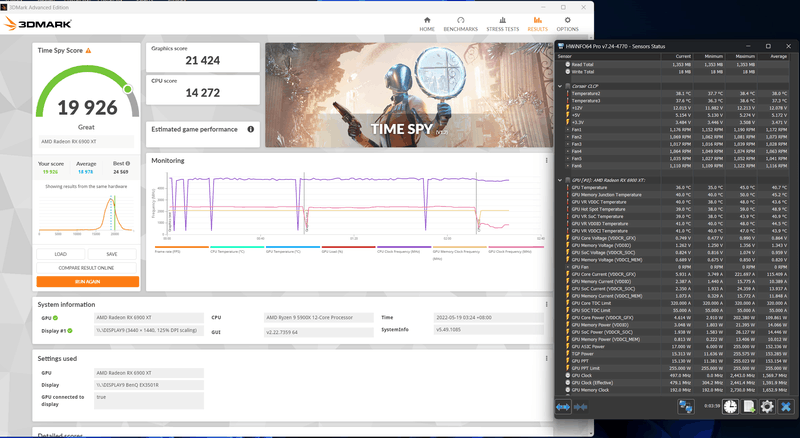Screen dimensions: 800x438
Task: Open the Home section in 3DMark
Action: pos(427,24)
